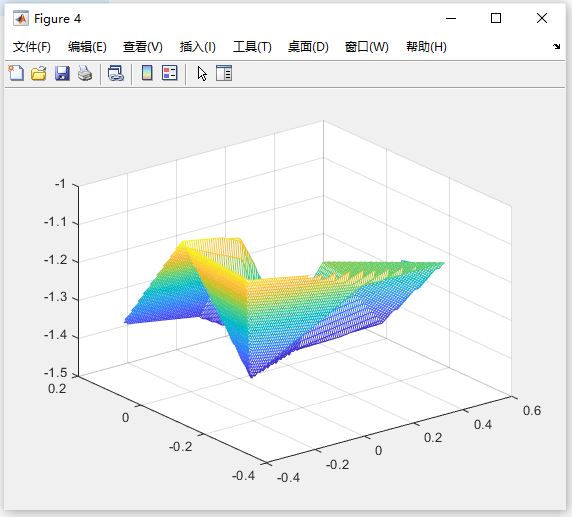Viewport: 572px width, 517px height.
Task: Click the dock figure arrow in the menu bar
Action: pyautogui.click(x=556, y=46)
